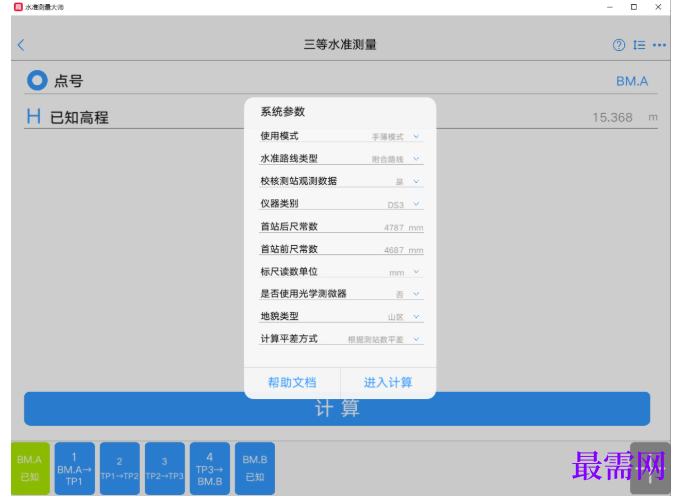Select station tab 4 TP3→BM.B
The height and width of the screenshot is (497, 684).
(x=210, y=468)
